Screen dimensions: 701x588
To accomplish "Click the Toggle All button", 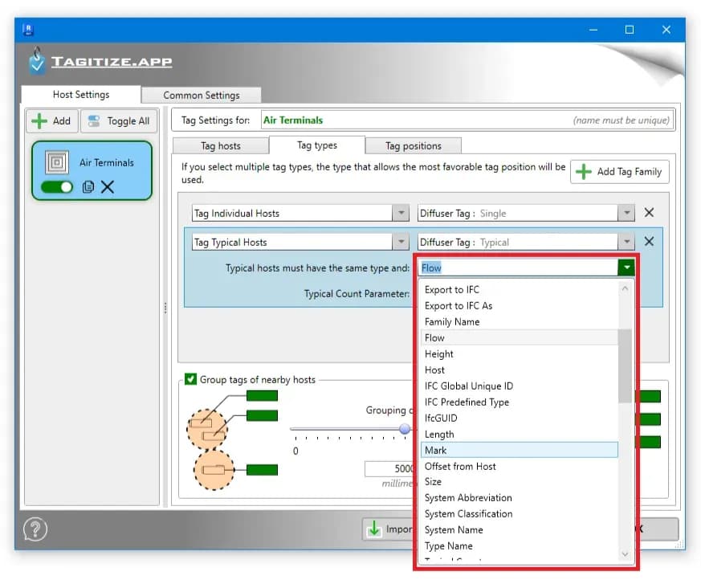I will 119,121.
